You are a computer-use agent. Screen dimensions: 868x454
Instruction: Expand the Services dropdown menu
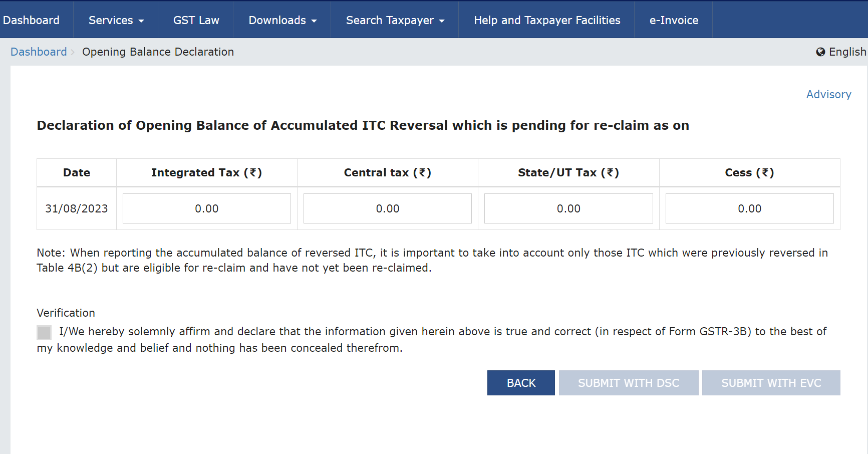click(116, 21)
